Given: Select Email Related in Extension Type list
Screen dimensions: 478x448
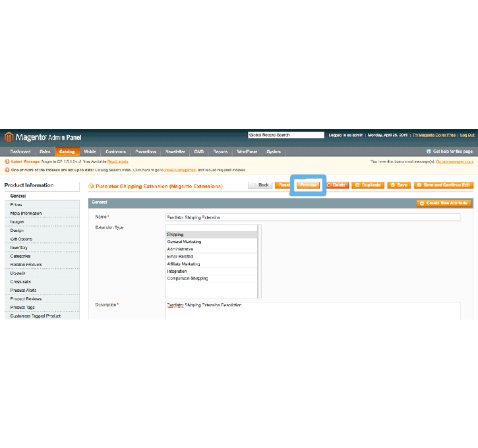Looking at the screenshot, I should pyautogui.click(x=212, y=256).
